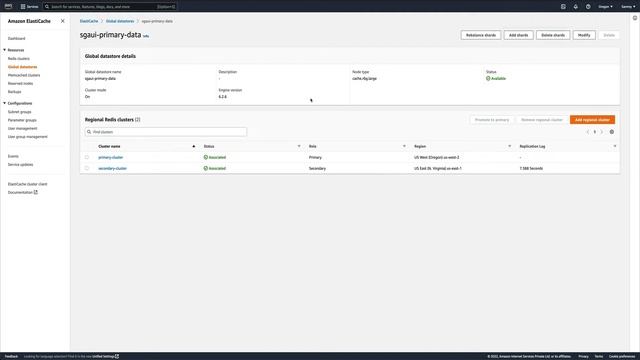
Task: Open Terms link in footer
Action: [x=598, y=356]
